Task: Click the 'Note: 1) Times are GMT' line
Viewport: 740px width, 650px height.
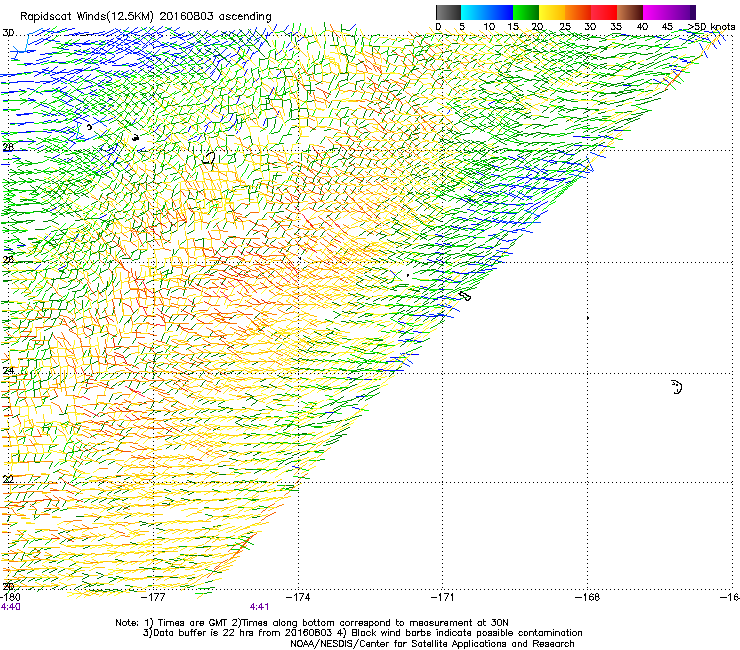Action: (x=312, y=623)
